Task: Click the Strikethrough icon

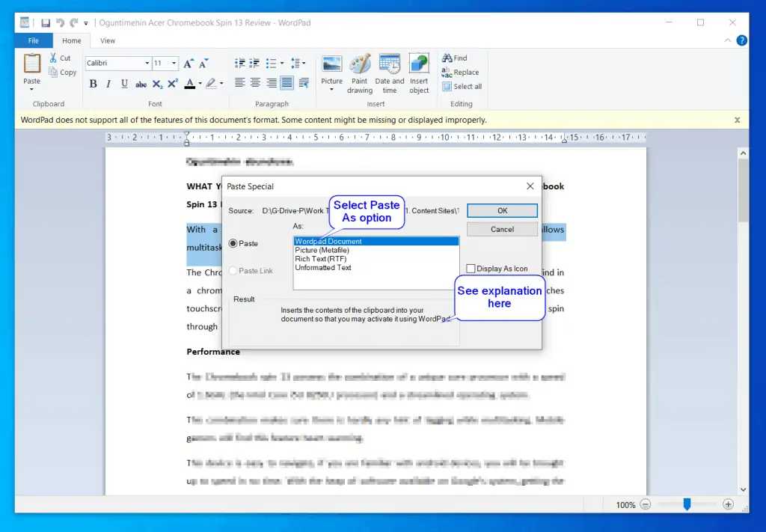Action: 141,84
